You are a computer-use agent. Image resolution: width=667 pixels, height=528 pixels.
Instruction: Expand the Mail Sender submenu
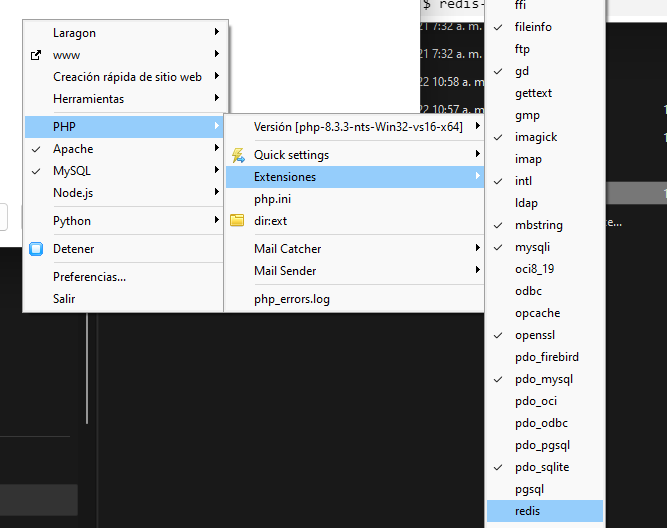click(355, 271)
